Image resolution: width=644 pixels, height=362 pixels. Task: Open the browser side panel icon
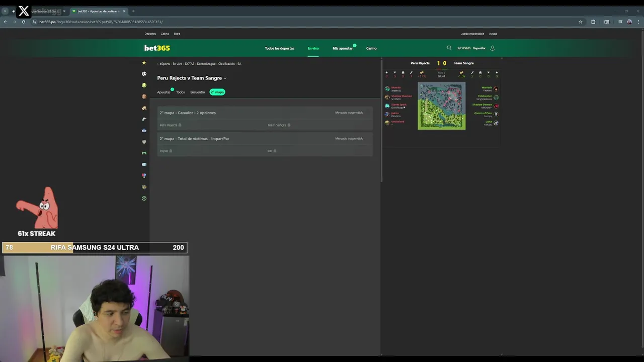tap(607, 22)
